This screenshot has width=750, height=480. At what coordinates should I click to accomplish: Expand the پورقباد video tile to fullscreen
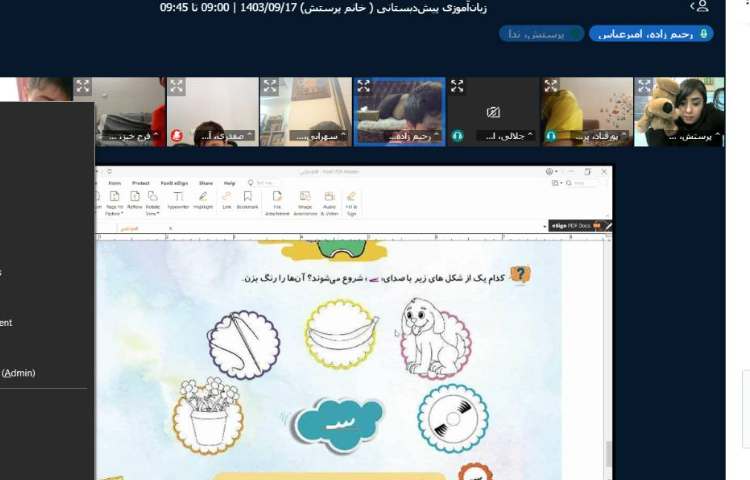coord(551,86)
